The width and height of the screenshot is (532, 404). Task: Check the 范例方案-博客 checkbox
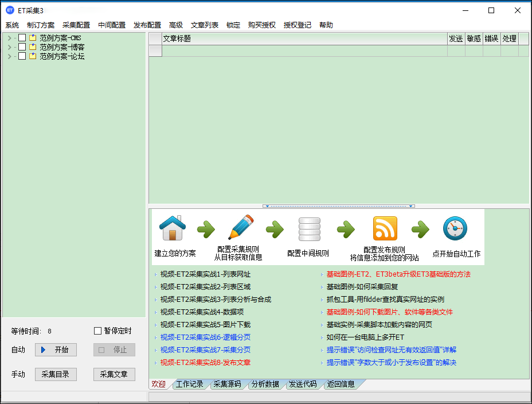coord(22,47)
